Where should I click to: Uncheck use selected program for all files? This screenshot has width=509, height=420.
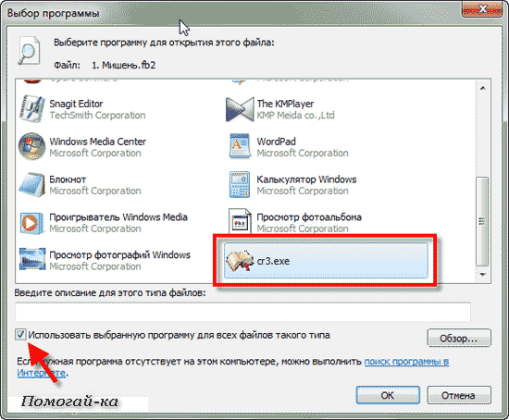20,334
